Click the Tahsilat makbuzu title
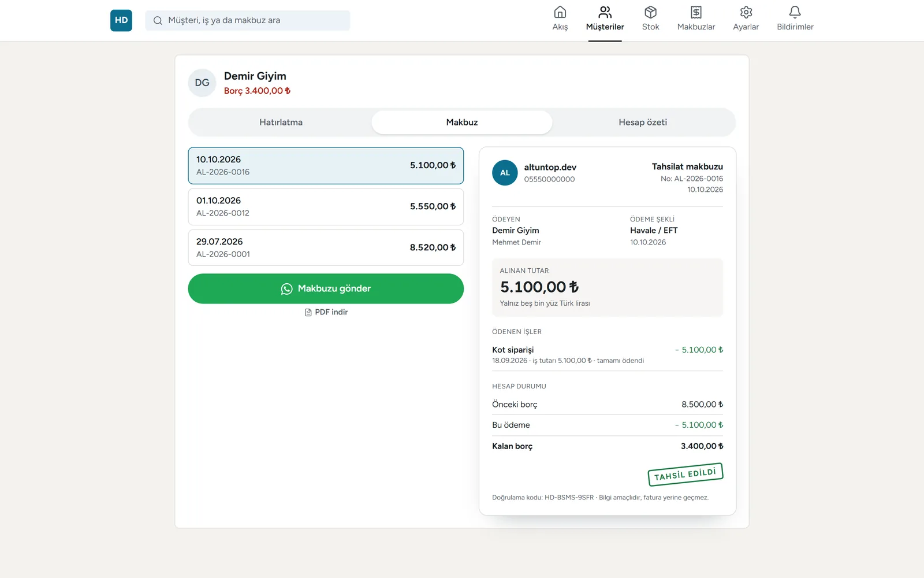Screen dimensions: 924x578 pyautogui.click(x=687, y=166)
